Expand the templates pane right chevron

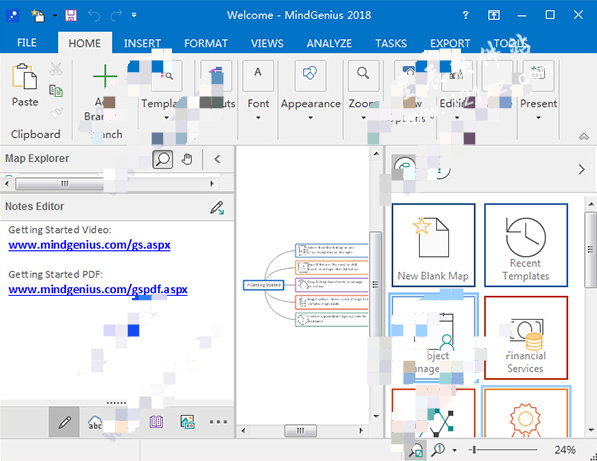coord(581,169)
